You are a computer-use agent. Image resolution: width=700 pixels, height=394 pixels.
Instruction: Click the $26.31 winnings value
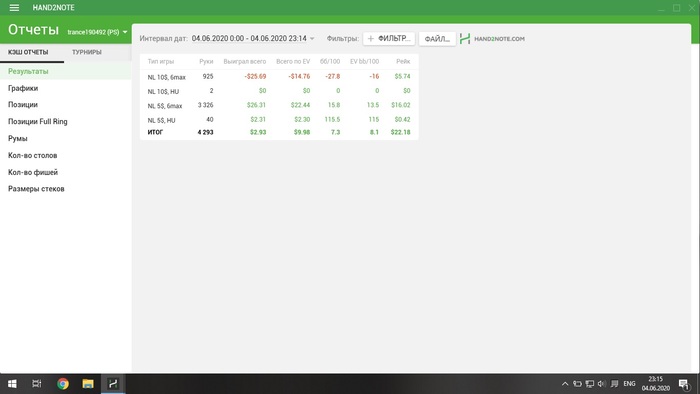256,105
